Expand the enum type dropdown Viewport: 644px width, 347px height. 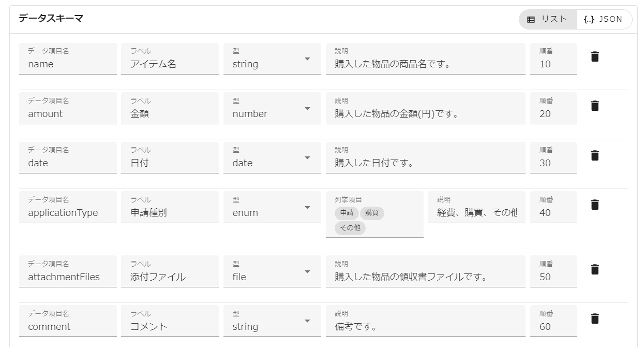(272, 208)
